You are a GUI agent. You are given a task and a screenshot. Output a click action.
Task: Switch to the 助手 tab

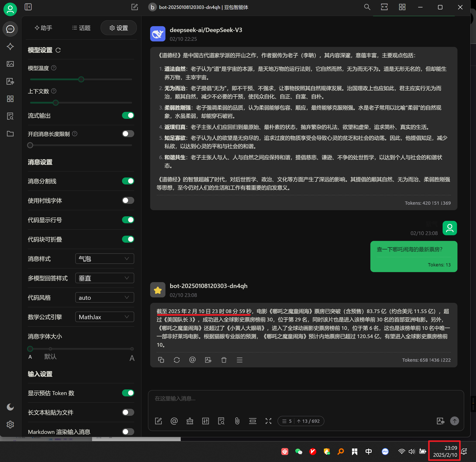tap(43, 28)
